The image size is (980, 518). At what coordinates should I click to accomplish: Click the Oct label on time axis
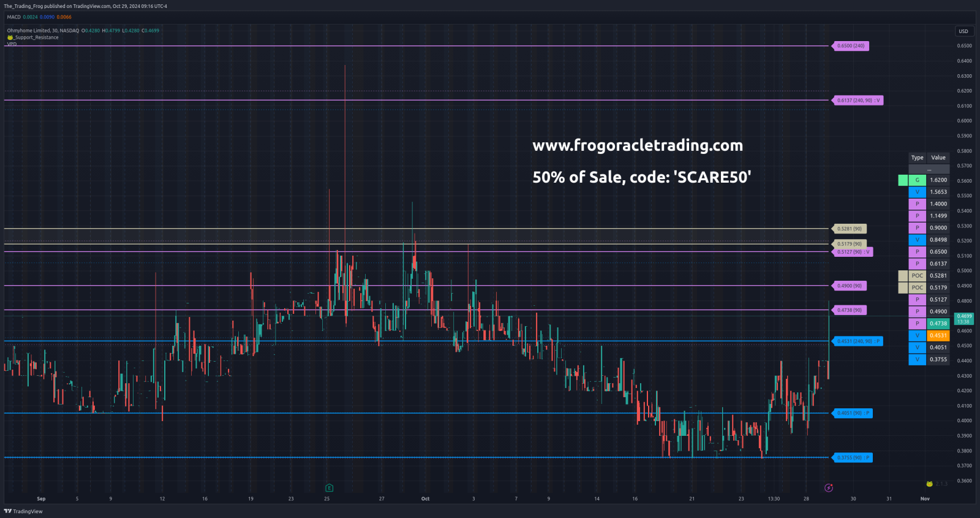tap(425, 499)
